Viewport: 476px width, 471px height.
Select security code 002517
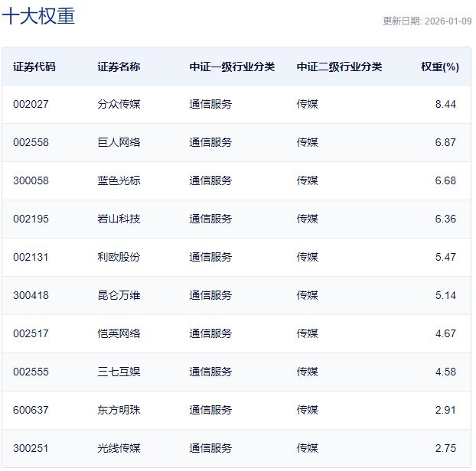31,333
